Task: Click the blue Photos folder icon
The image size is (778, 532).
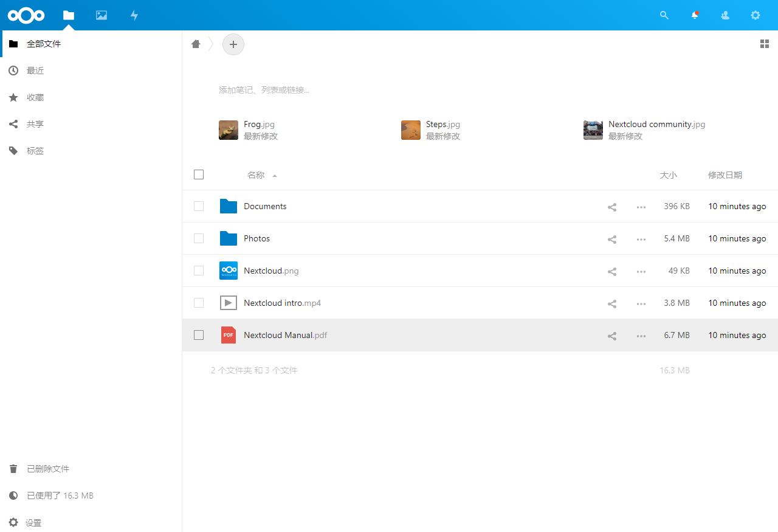Action: coord(229,238)
